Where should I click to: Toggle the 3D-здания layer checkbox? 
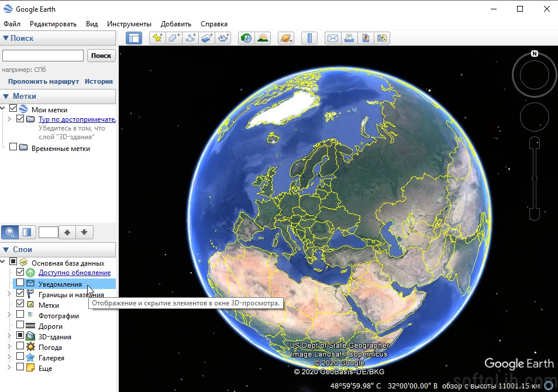[20, 335]
